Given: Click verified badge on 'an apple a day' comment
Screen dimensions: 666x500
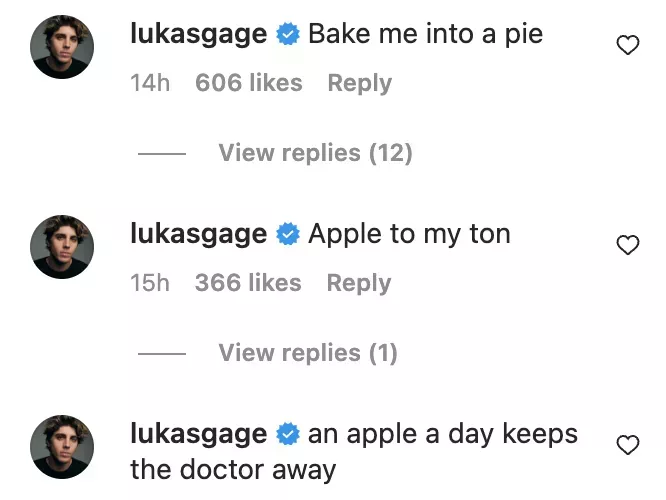Looking at the screenshot, I should click(x=288, y=435).
